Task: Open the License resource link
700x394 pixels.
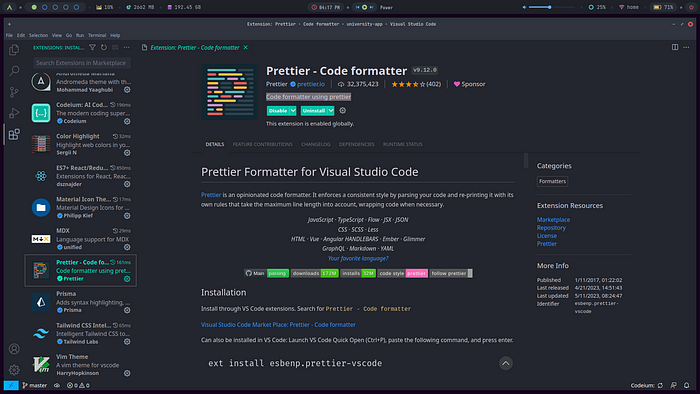Action: point(547,236)
